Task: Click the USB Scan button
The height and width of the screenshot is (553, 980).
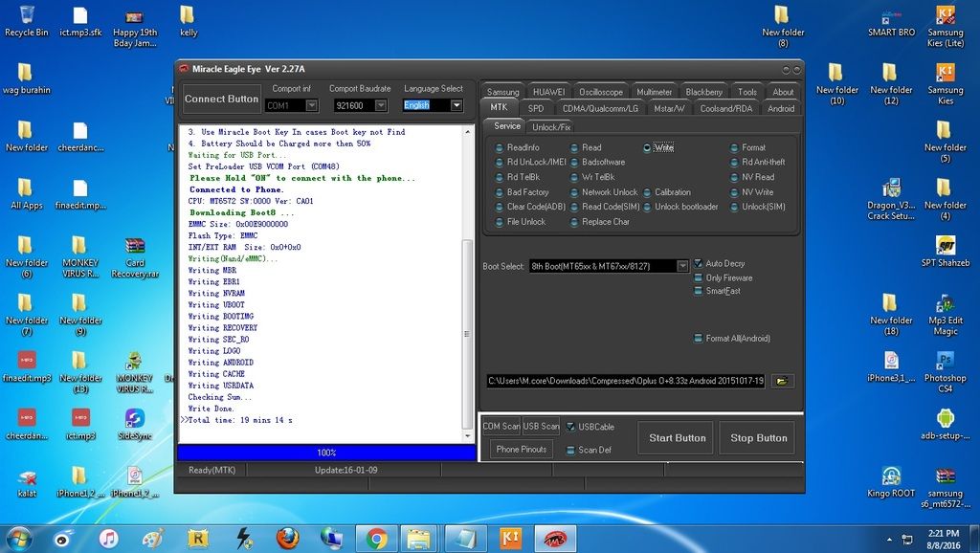Action: (x=542, y=426)
